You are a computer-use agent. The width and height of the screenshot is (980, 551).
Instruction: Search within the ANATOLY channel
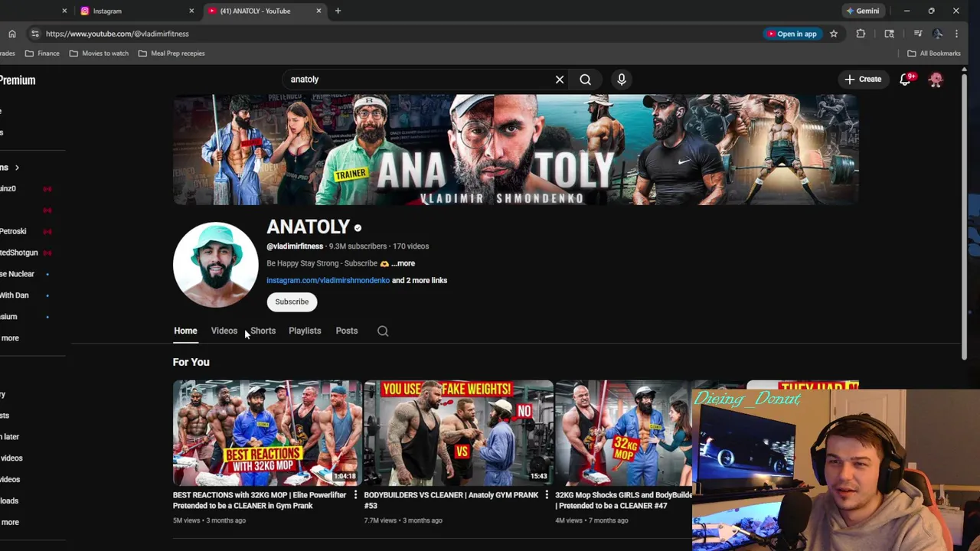pos(383,331)
